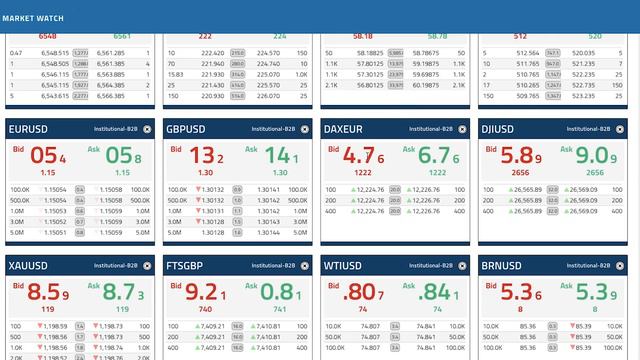Click the WTIUSD Bid price .80 7
Viewport: 640px width, 360px height.
click(363, 292)
